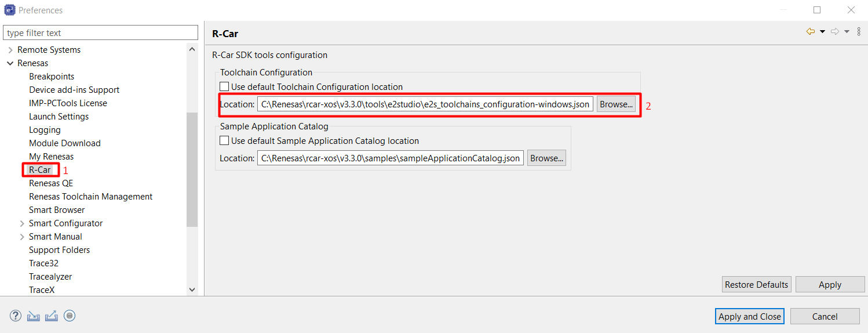868x333 pixels.
Task: Expand the Remote Systems tree node
Action: (x=10, y=50)
